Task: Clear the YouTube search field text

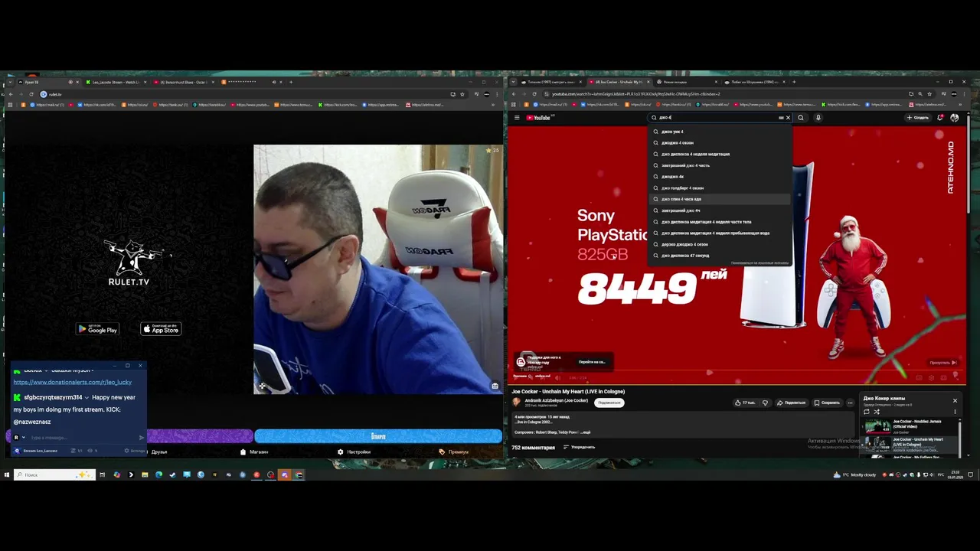Action: click(788, 118)
